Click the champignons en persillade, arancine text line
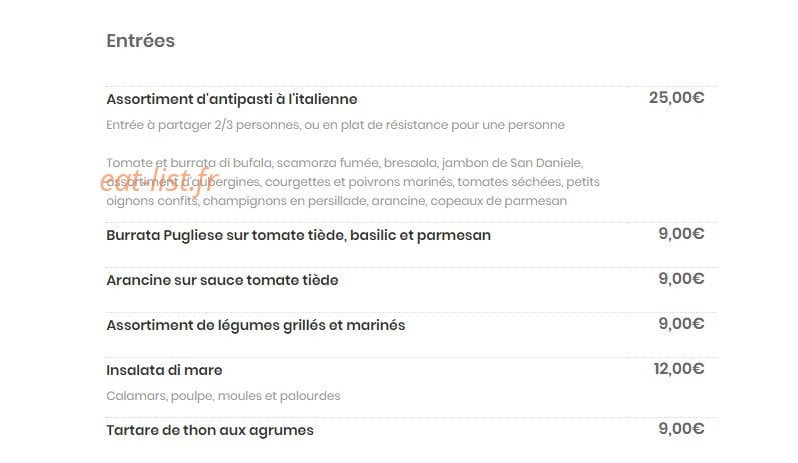798x463 pixels. (336, 201)
